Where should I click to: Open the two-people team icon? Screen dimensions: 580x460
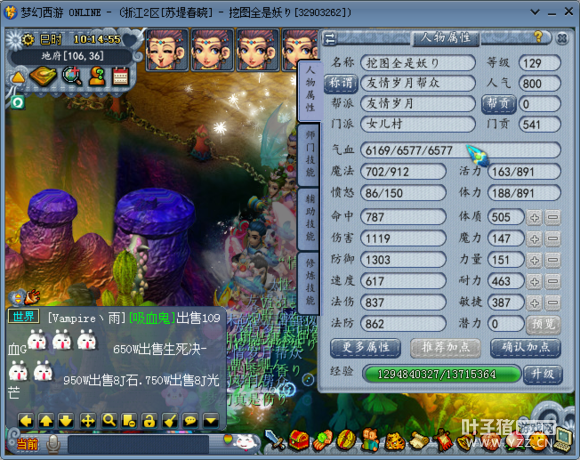click(x=370, y=440)
